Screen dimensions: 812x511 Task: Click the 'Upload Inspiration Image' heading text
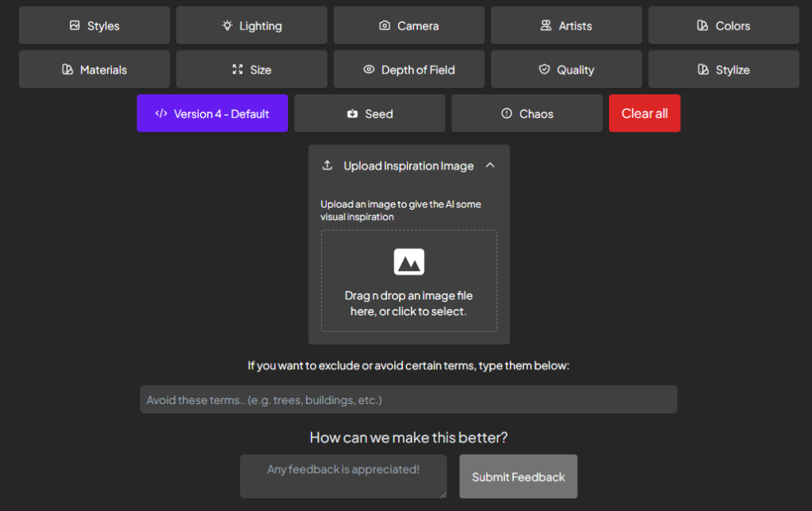pos(408,166)
